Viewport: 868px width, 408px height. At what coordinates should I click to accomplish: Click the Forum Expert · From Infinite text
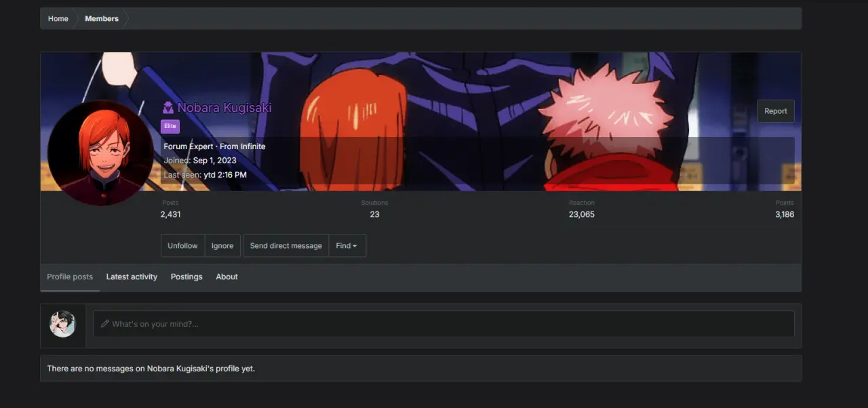click(x=214, y=146)
